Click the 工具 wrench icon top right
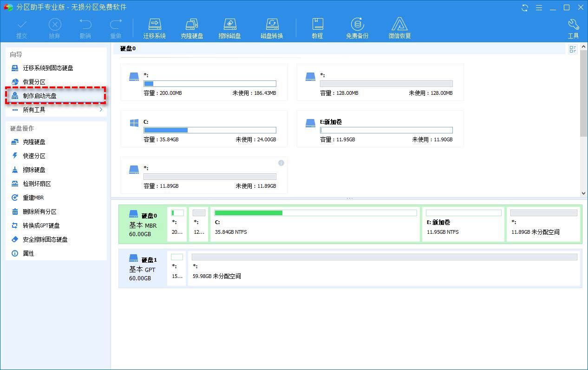Screen dimensions: 588x370 (573, 27)
